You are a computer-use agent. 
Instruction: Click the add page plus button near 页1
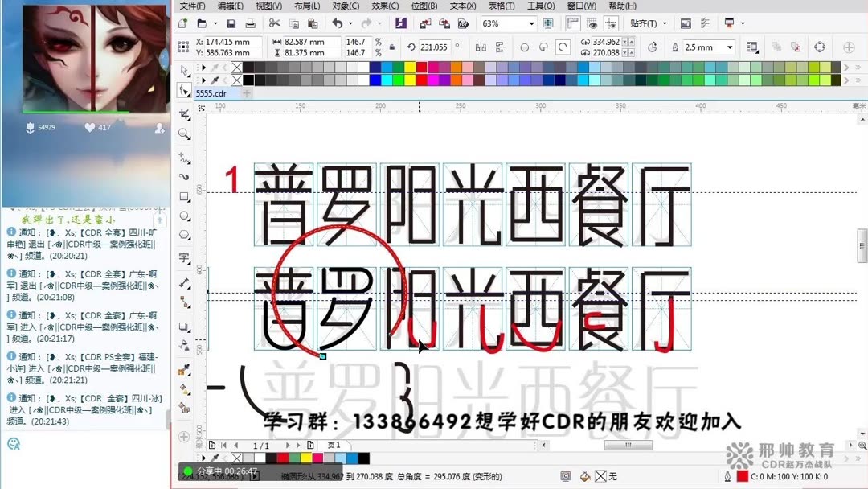(x=309, y=445)
